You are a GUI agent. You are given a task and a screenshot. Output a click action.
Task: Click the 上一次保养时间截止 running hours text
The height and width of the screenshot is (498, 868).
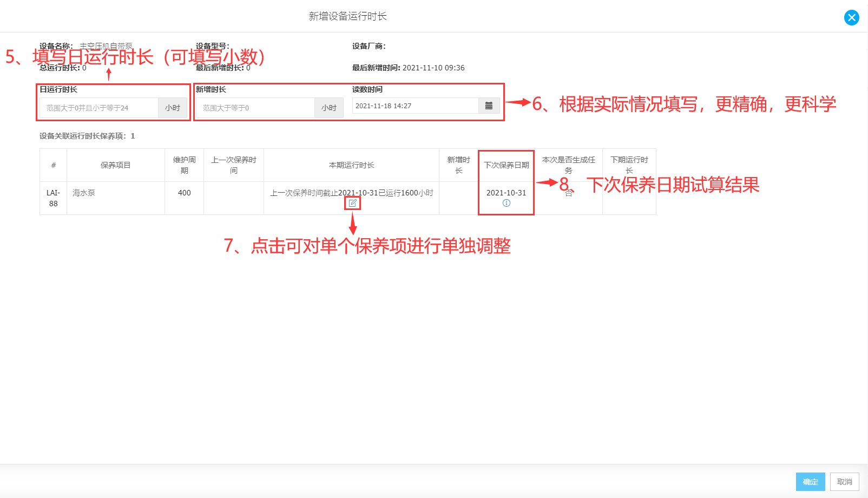(352, 193)
